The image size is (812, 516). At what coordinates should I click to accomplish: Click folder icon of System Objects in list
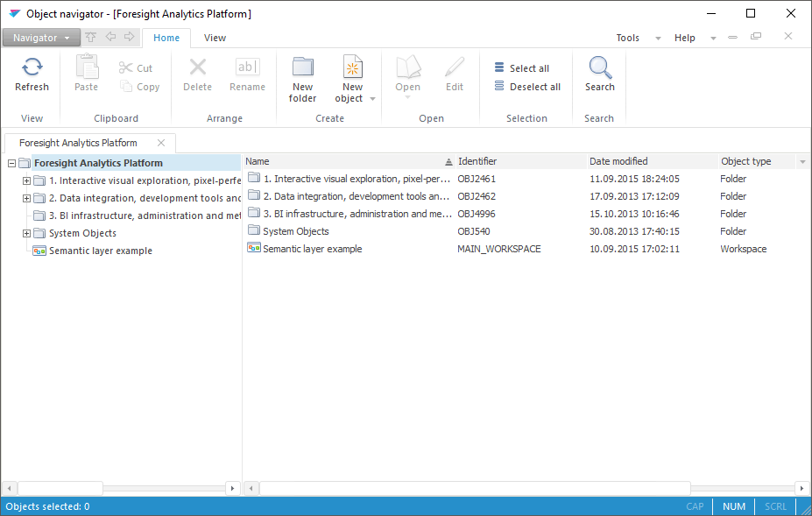pyautogui.click(x=254, y=230)
